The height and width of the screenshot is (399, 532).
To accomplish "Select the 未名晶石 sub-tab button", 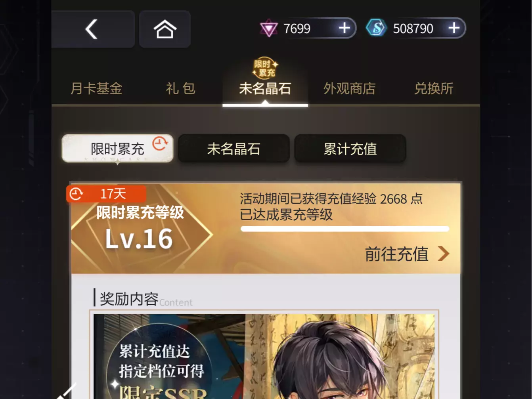I will pyautogui.click(x=233, y=149).
